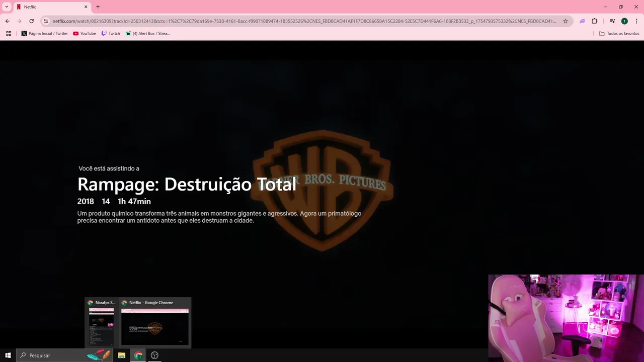The image size is (644, 362).
Task: Bookmark this page with the star icon
Action: coord(566,21)
